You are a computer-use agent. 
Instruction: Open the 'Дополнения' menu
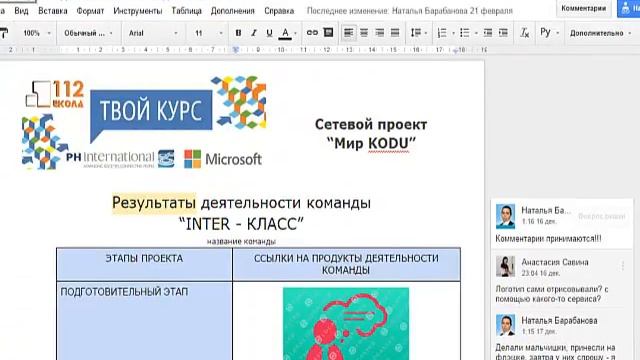click(233, 11)
